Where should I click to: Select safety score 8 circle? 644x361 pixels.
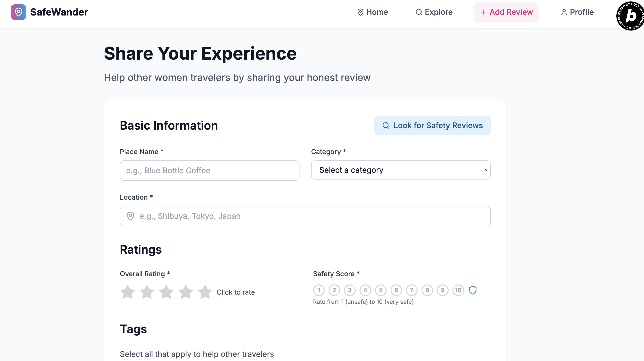click(427, 290)
